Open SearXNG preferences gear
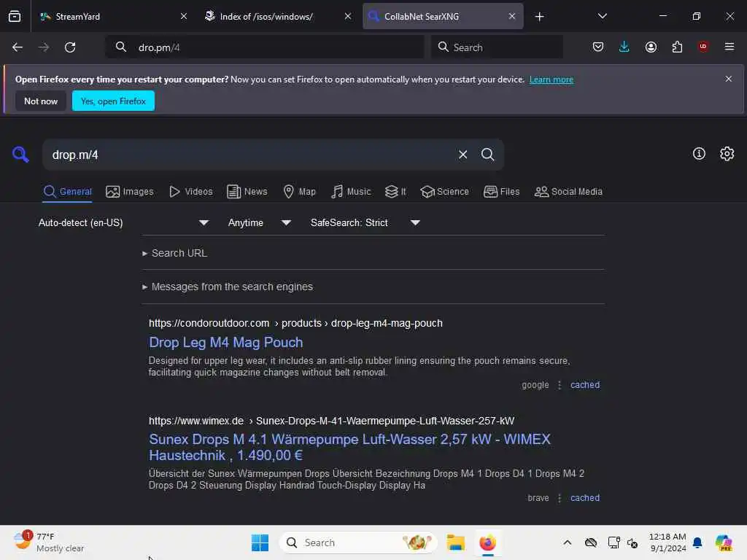 (x=727, y=153)
